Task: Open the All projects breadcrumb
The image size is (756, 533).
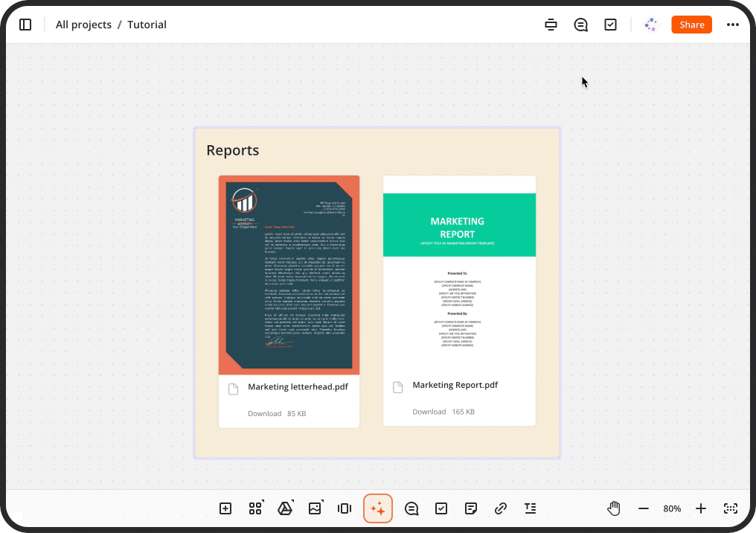Action: 83,25
